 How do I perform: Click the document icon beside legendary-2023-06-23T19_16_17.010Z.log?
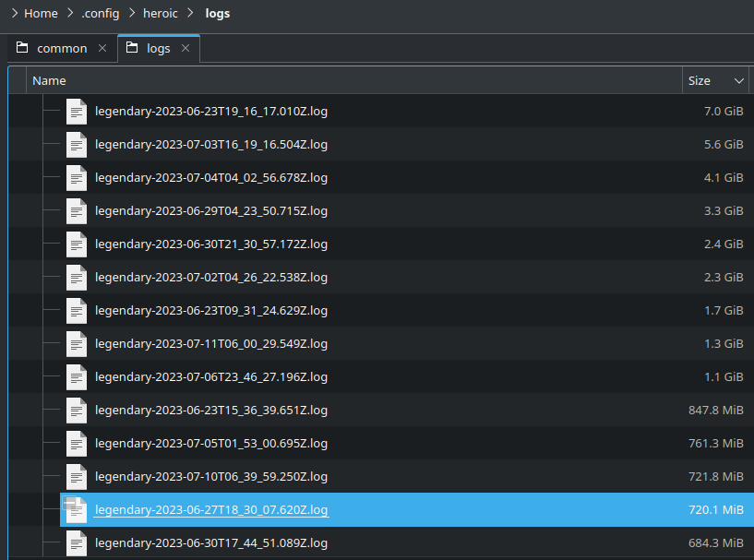(x=76, y=111)
